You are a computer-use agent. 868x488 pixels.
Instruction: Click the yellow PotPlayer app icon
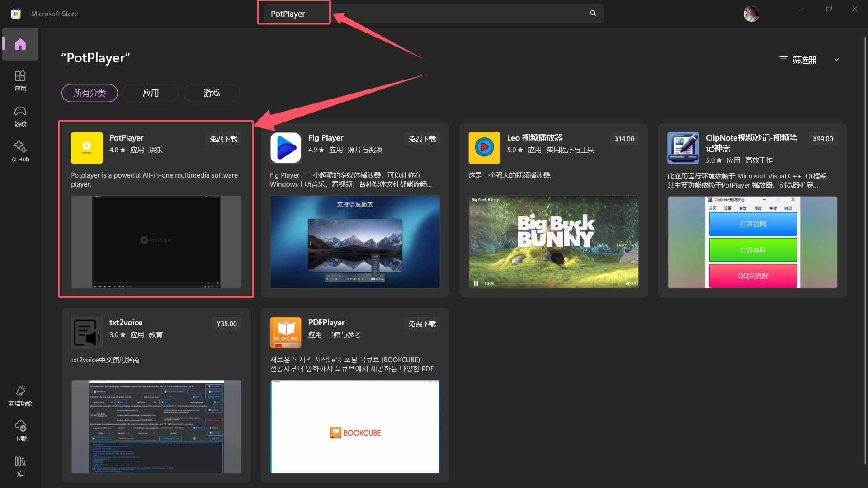(87, 148)
